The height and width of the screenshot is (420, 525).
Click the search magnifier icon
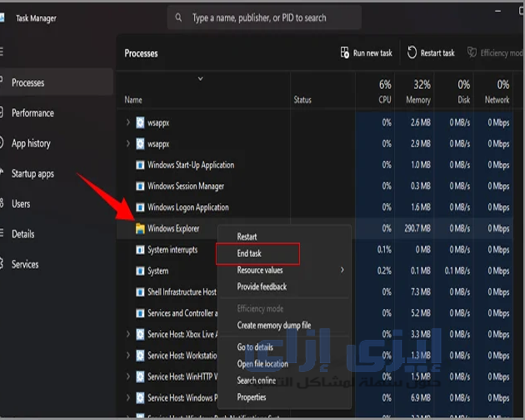(x=178, y=17)
